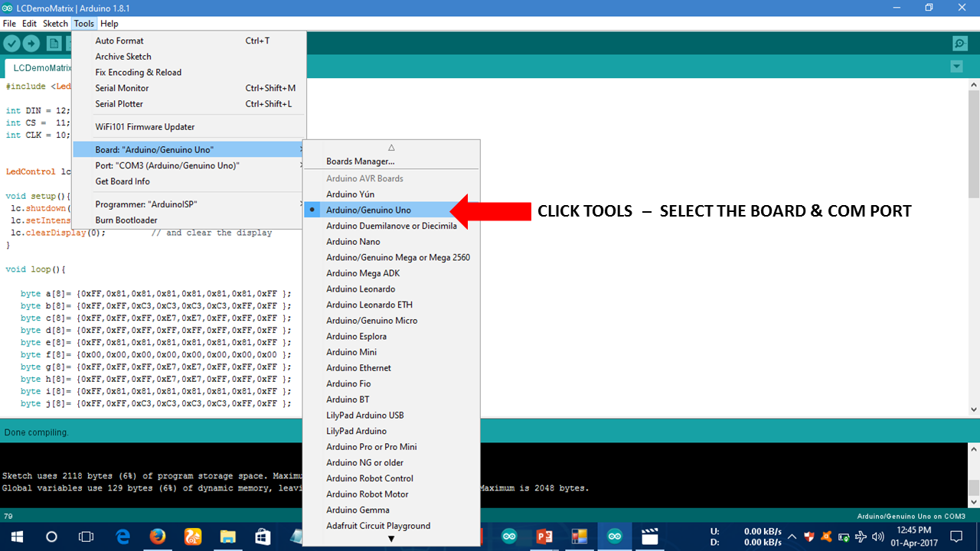Image resolution: width=980 pixels, height=551 pixels.
Task: Open the Windows Start button
Action: tap(15, 536)
